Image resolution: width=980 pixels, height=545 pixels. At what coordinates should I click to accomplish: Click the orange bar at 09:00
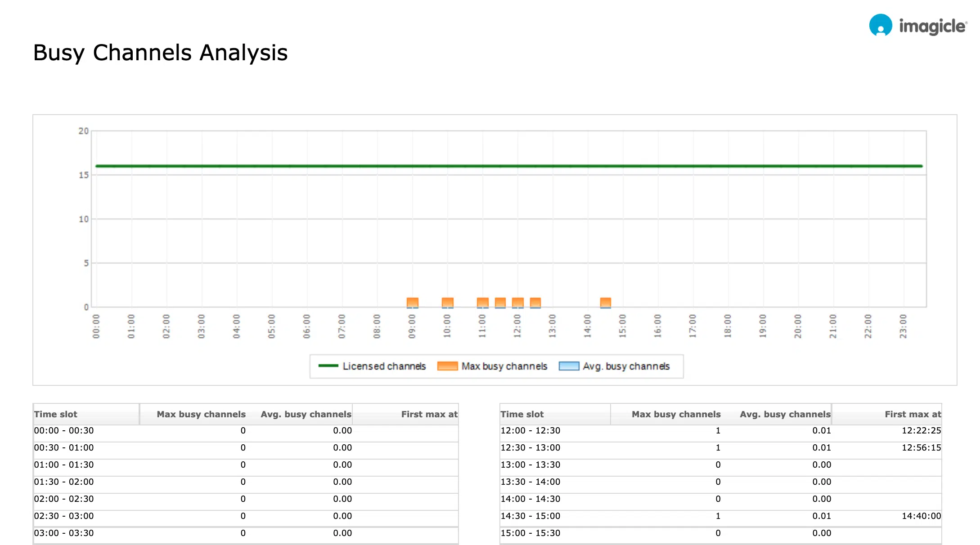pyautogui.click(x=412, y=302)
